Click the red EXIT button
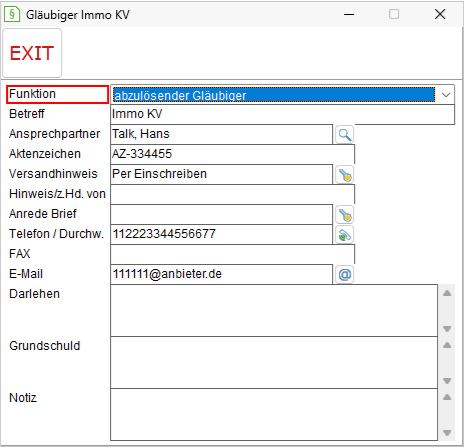464x448 pixels. 32,53
